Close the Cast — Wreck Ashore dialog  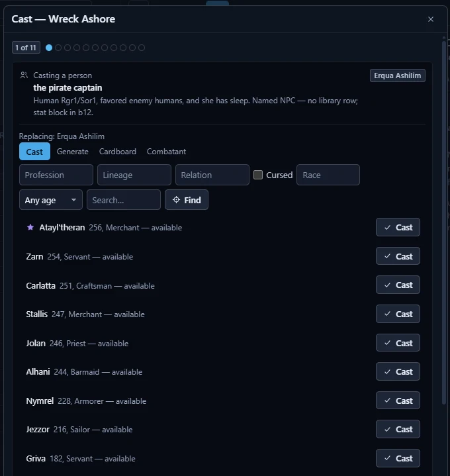click(431, 19)
